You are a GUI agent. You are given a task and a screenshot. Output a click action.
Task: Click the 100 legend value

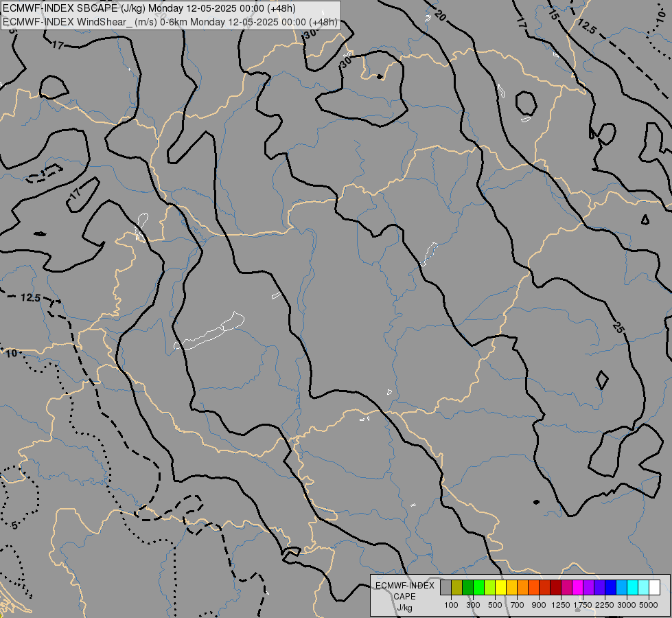click(451, 605)
